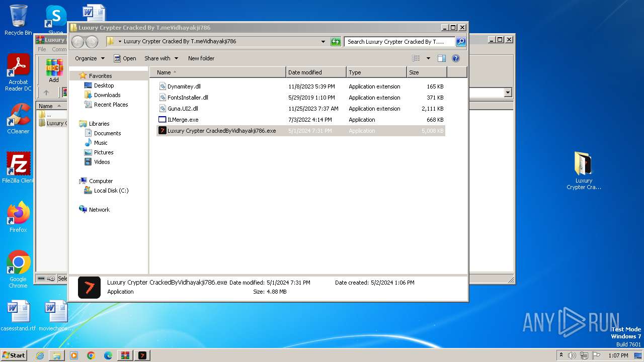Click the Luxury Crypter taskbar button
The height and width of the screenshot is (362, 644).
(x=143, y=355)
